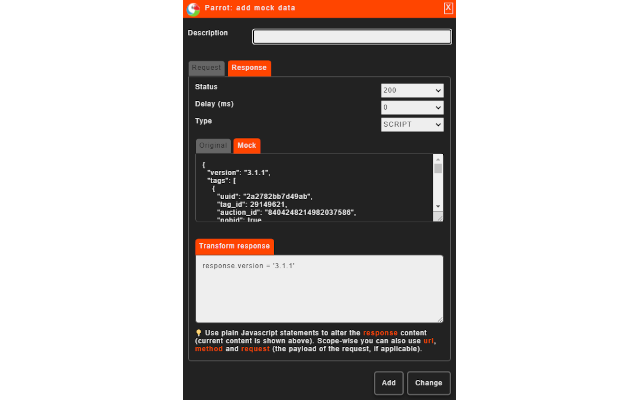Image resolution: width=640 pixels, height=400 pixels.
Task: Click the lightbulb hint icon
Action: point(199,333)
